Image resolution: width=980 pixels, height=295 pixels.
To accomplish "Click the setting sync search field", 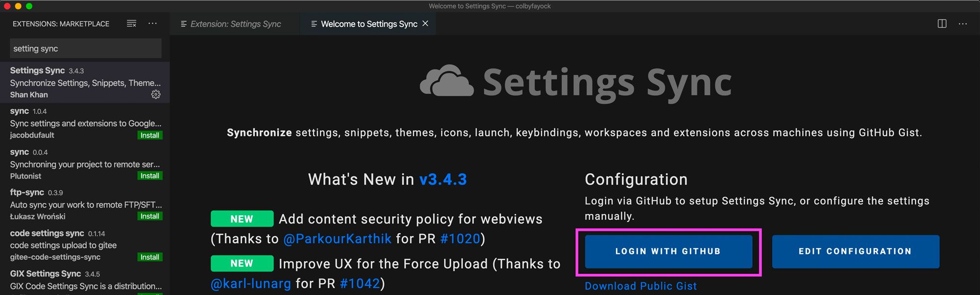I will pos(85,48).
